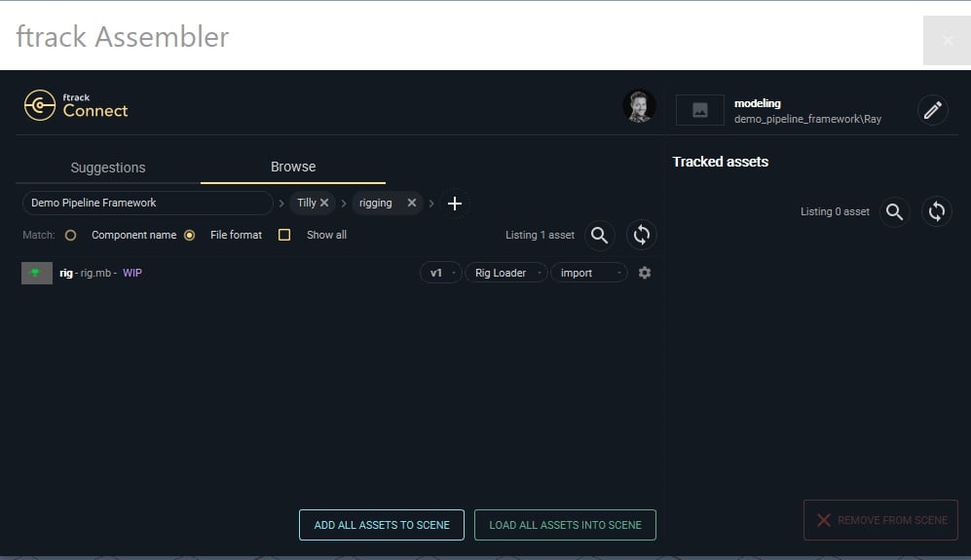
Task: Switch to the Suggestions tab
Action: coord(108,168)
